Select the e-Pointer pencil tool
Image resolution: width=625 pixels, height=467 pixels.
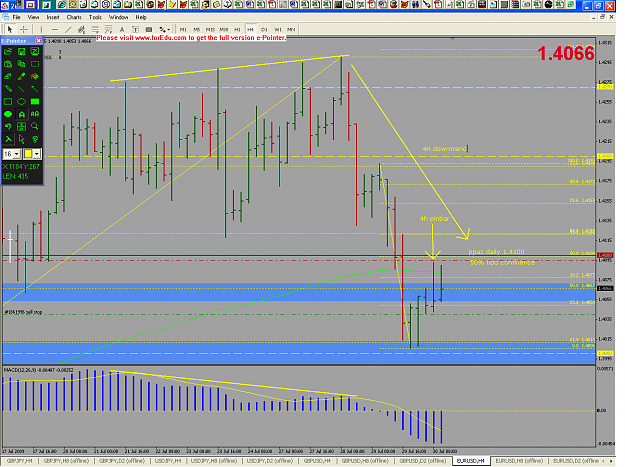[x=8, y=89]
